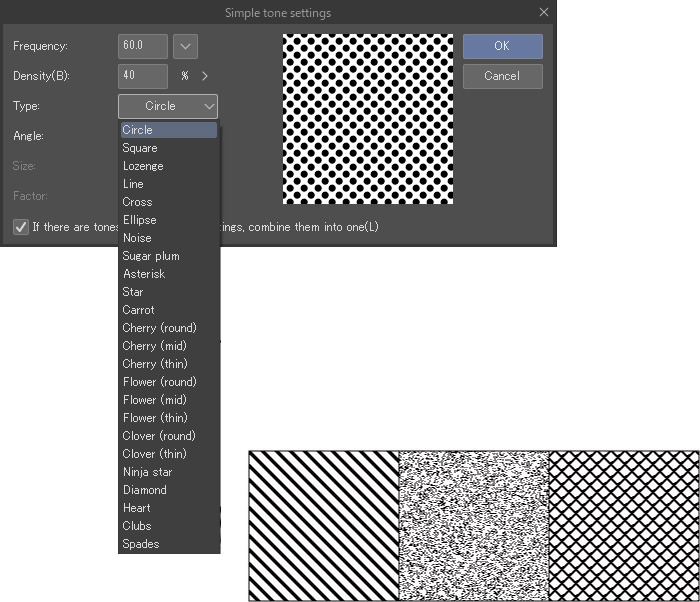Image resolution: width=700 pixels, height=602 pixels.
Task: Choose Flower (mid) option
Action: pyautogui.click(x=169, y=400)
